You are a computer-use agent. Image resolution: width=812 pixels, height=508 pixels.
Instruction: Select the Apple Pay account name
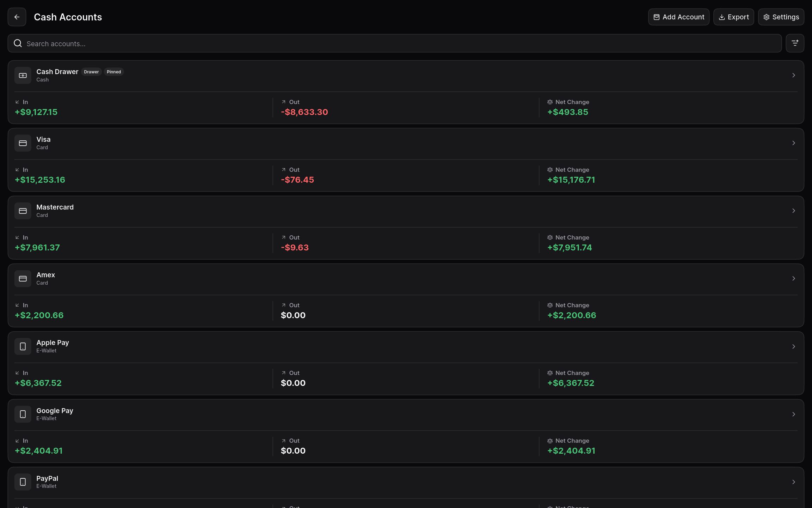point(53,343)
